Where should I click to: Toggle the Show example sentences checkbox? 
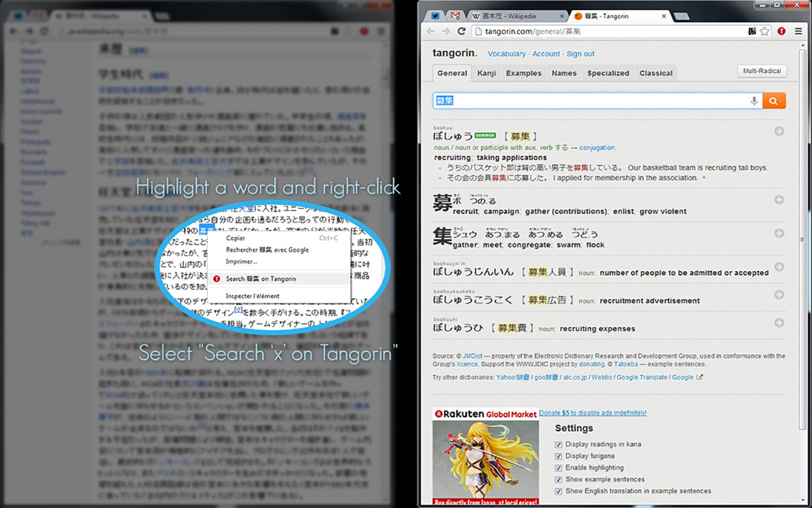[x=558, y=479]
